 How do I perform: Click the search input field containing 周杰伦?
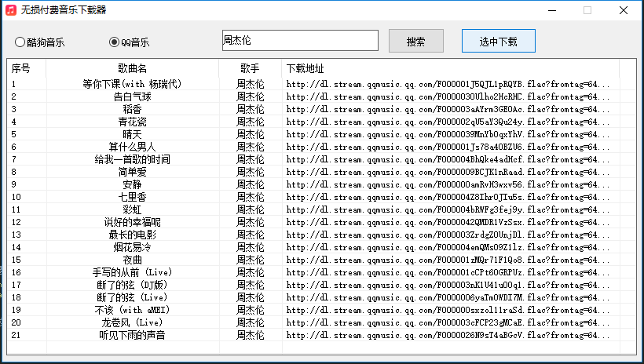(x=299, y=41)
